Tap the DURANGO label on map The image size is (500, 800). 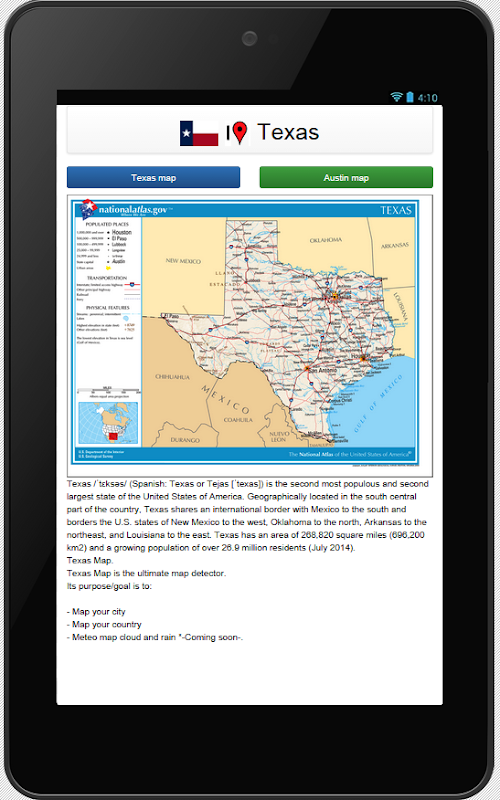coord(184,440)
